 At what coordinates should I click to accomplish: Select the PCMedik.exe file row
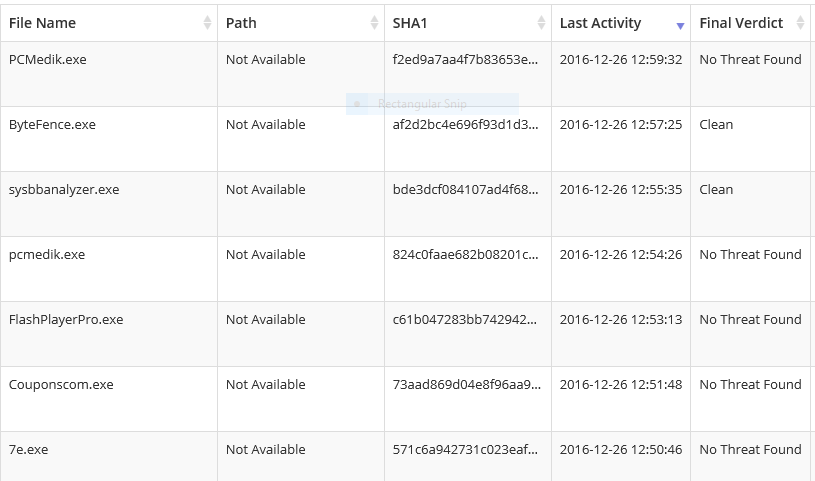point(48,60)
